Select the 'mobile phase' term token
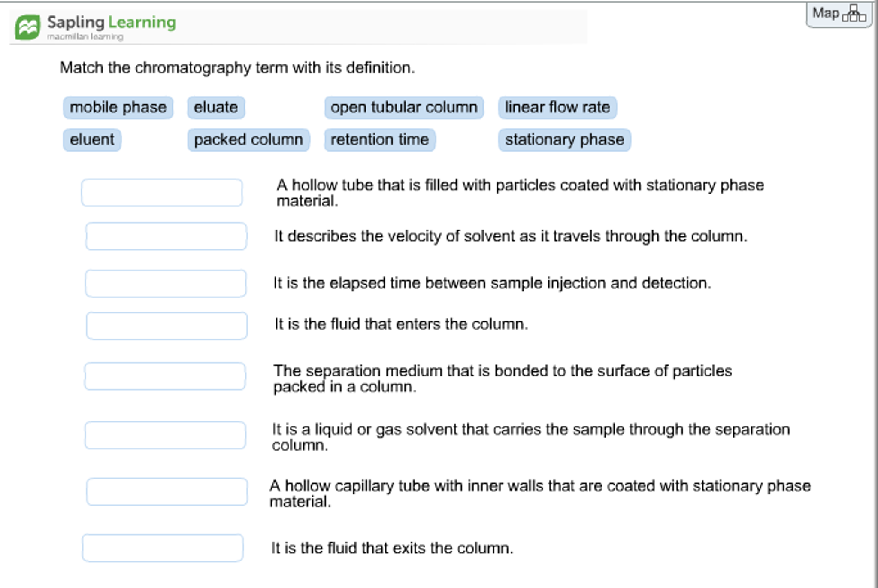 click(118, 107)
